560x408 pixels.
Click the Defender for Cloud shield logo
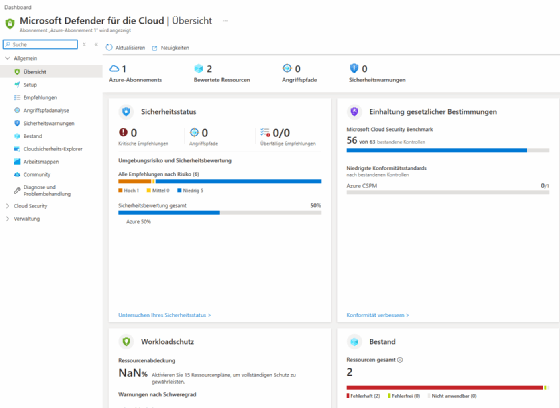(10, 24)
